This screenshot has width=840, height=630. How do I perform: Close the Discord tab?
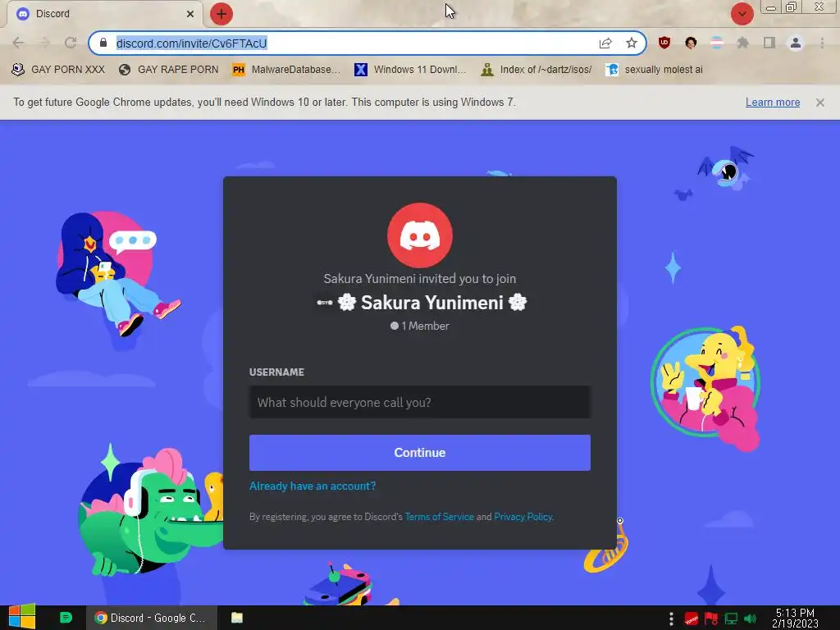click(x=190, y=14)
